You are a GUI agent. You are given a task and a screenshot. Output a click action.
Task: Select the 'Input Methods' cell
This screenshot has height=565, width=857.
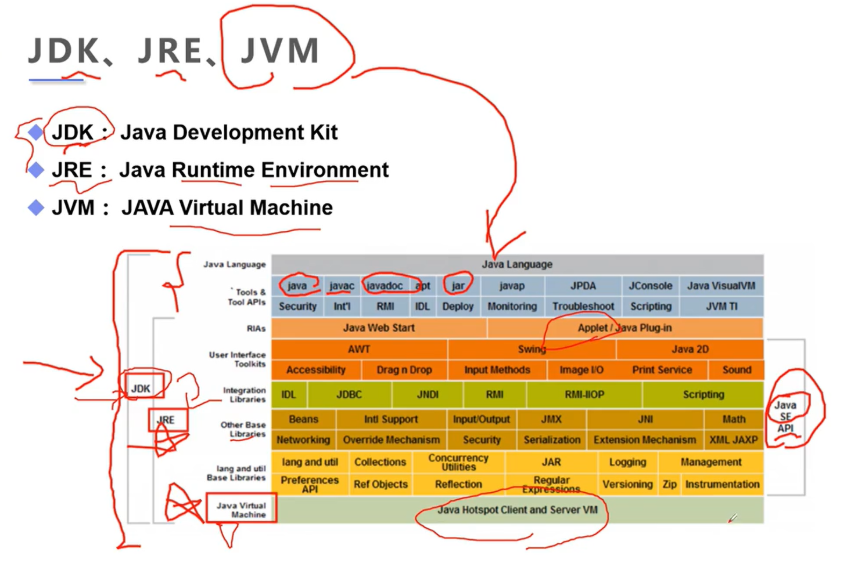(497, 370)
